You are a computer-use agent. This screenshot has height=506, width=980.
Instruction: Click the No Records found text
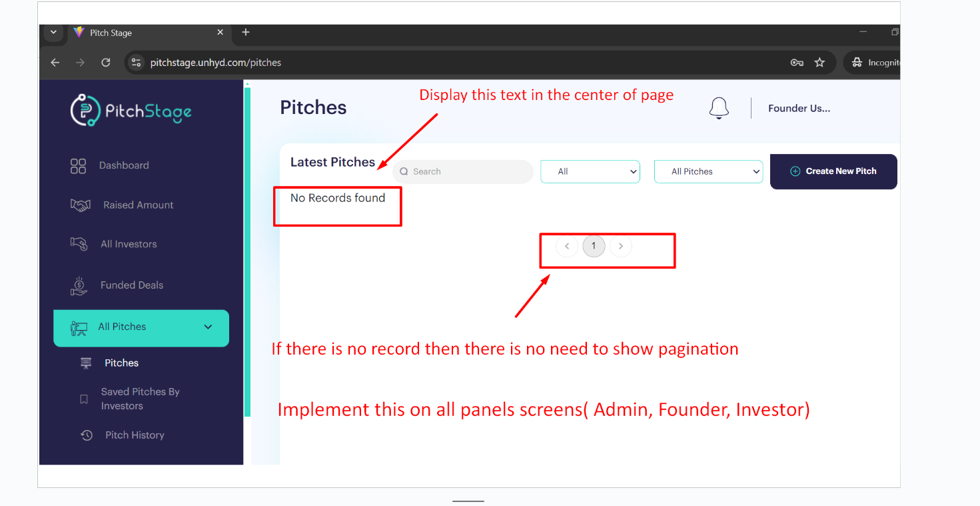(338, 198)
